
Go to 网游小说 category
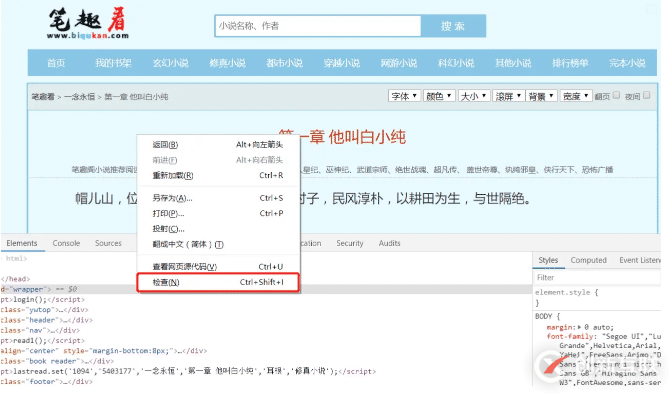[399, 63]
